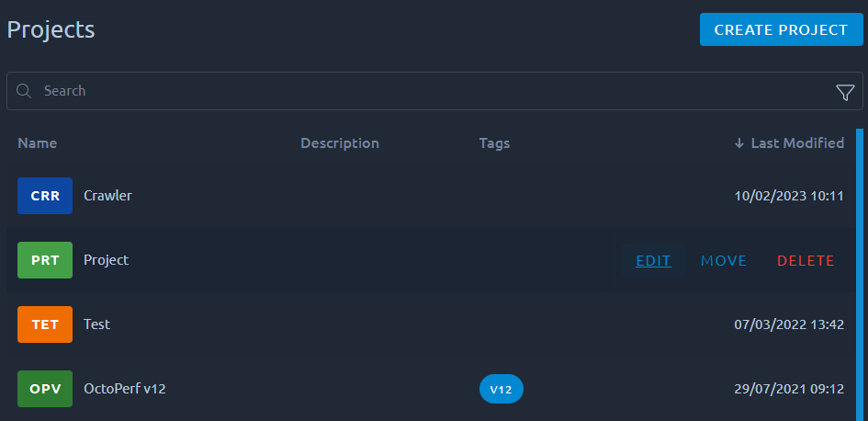Viewport: 868px width, 421px height.
Task: Click the CRR project badge
Action: [45, 196]
